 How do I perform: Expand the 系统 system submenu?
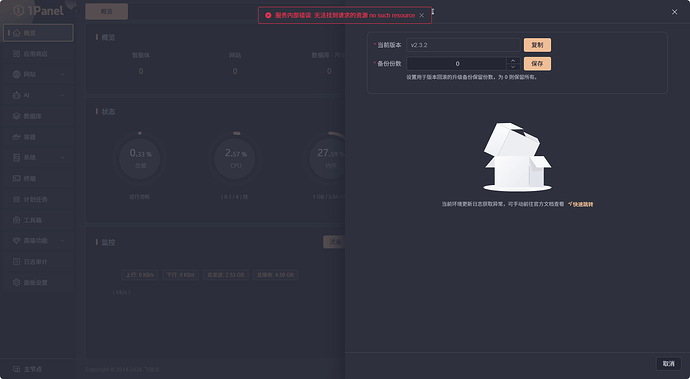pos(38,158)
